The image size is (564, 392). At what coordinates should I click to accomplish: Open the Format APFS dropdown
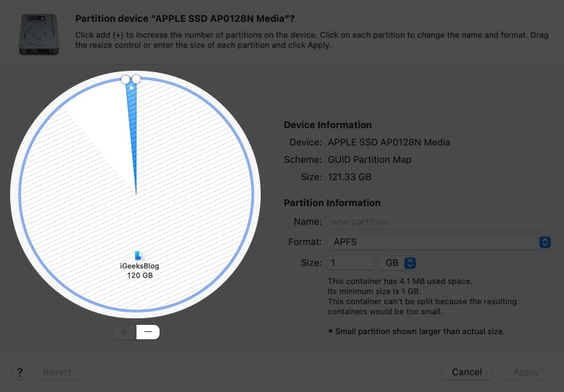tap(439, 242)
